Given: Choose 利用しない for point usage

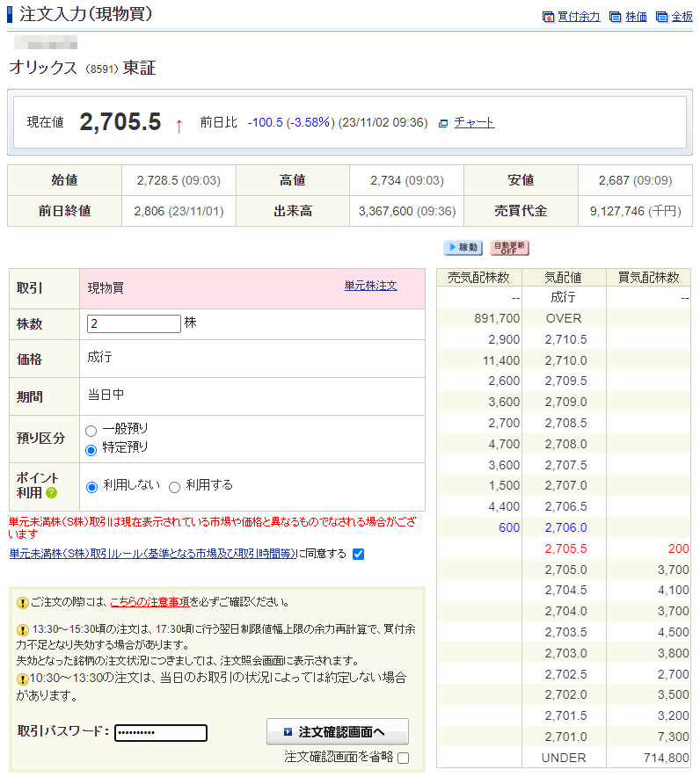Looking at the screenshot, I should (92, 487).
